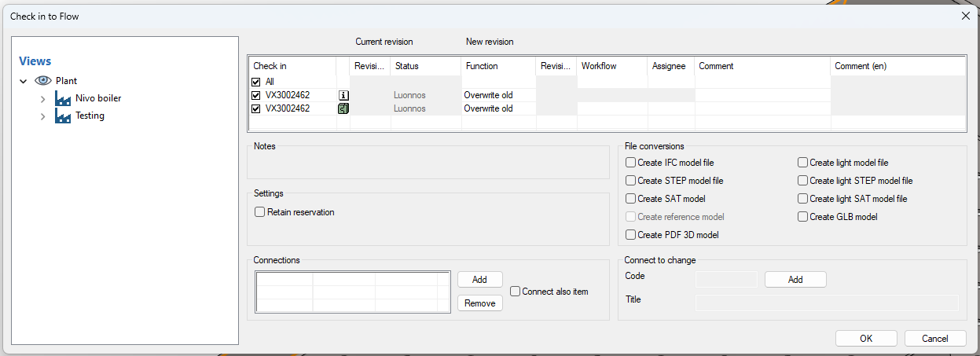Viewport: 980px width, 356px height.
Task: Enable Retain reservation option
Action: 260,212
